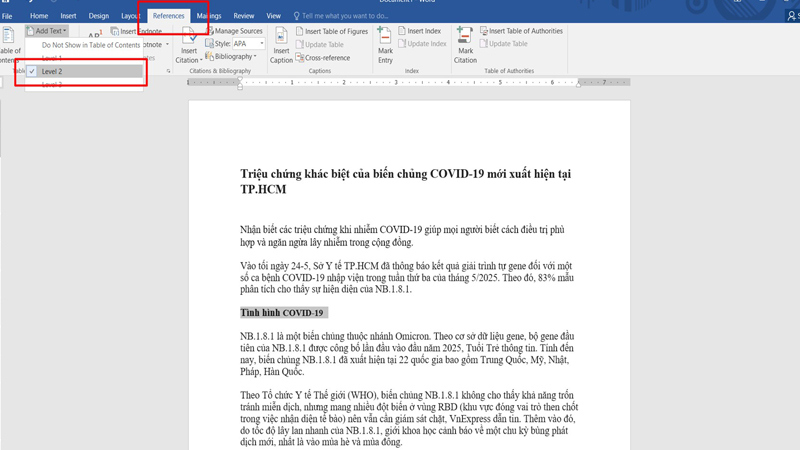The image size is (800, 450).
Task: Click paragraph starting Vào tối ngày 24-5
Action: pos(407,278)
